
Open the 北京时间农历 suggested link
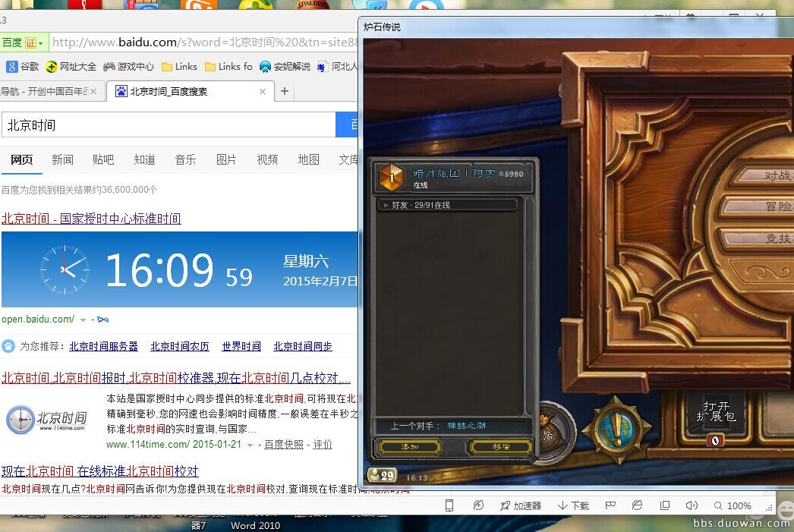tap(180, 346)
